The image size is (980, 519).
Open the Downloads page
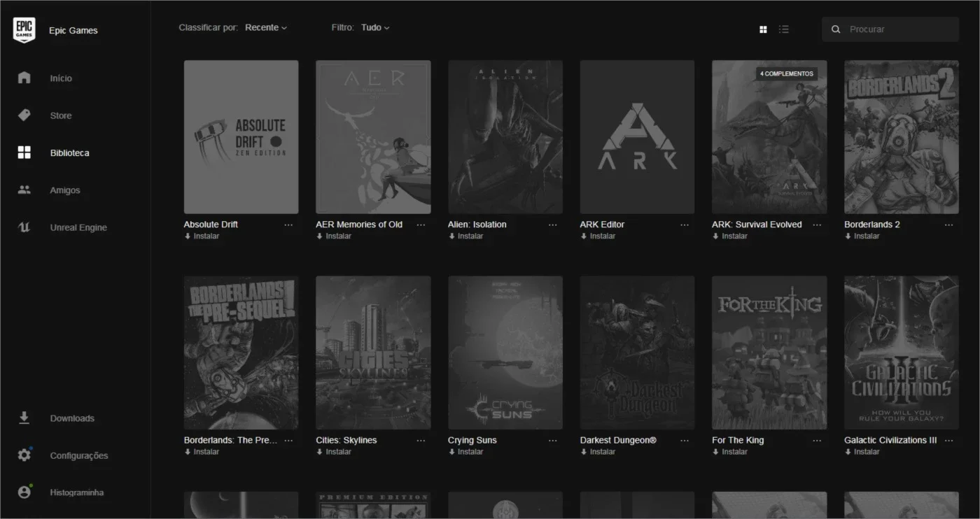click(72, 418)
